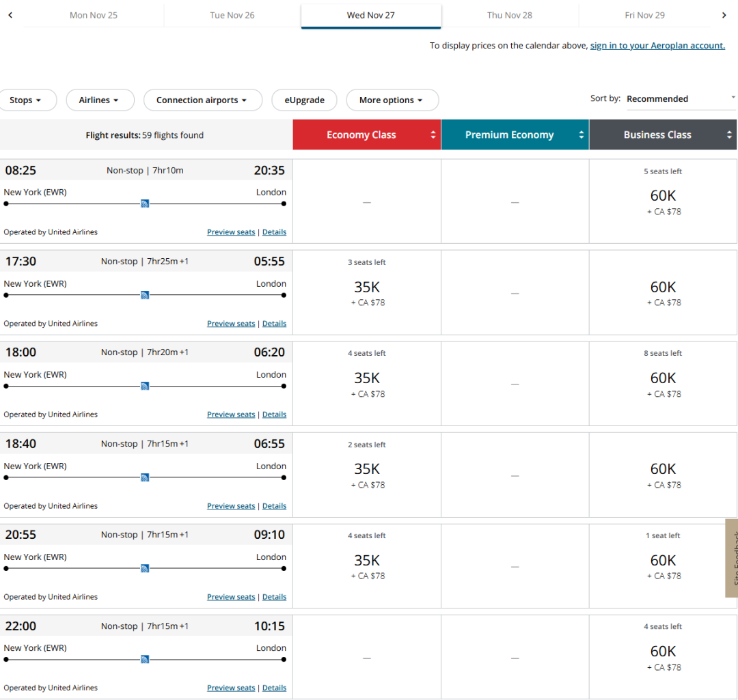Preview seats for the 17:30 flight
This screenshot has width=738, height=700.
[231, 324]
